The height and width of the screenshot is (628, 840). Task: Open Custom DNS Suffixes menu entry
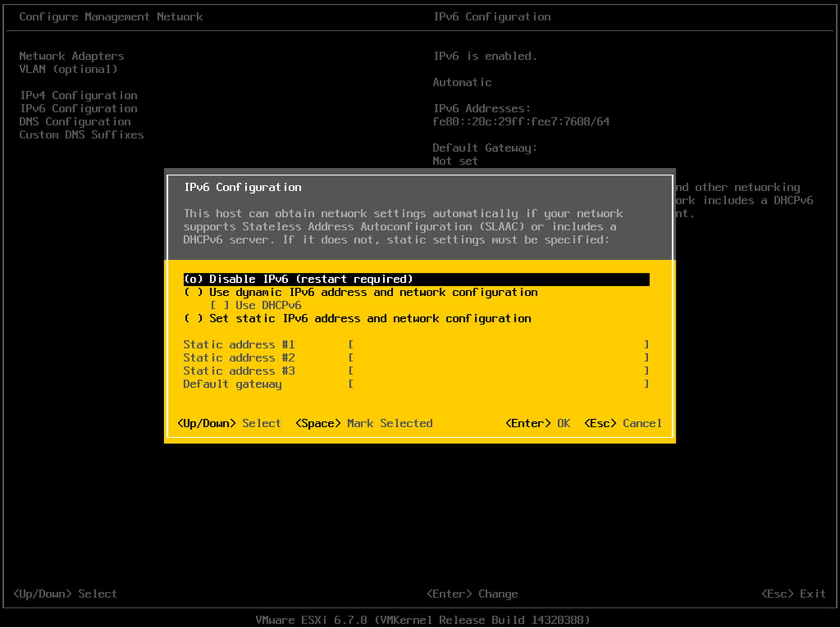tap(81, 135)
